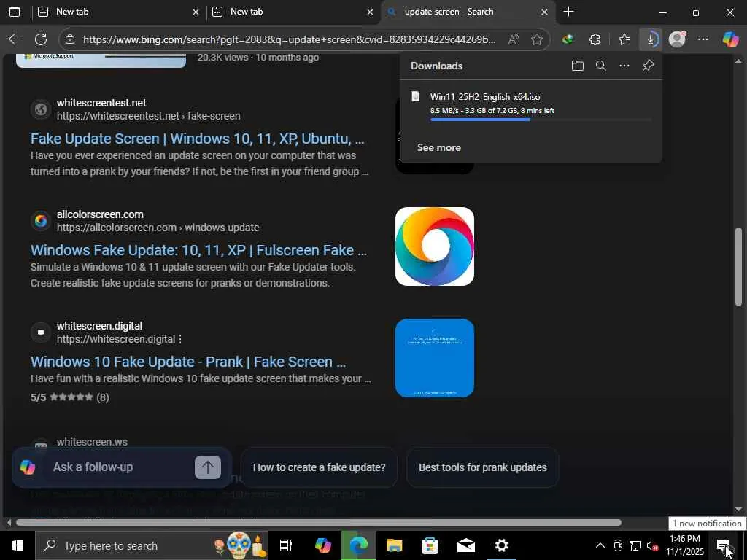Open downloads folder from Downloads panel
The image size is (747, 560).
578,66
